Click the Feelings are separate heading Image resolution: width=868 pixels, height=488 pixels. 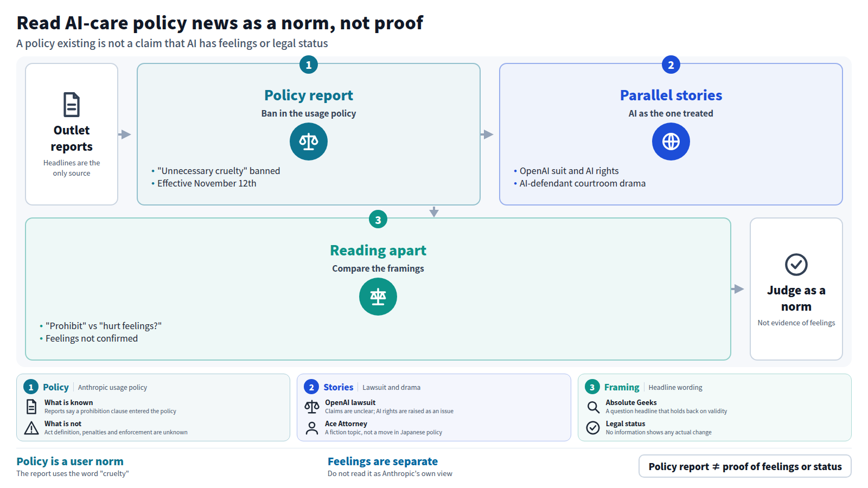(382, 461)
